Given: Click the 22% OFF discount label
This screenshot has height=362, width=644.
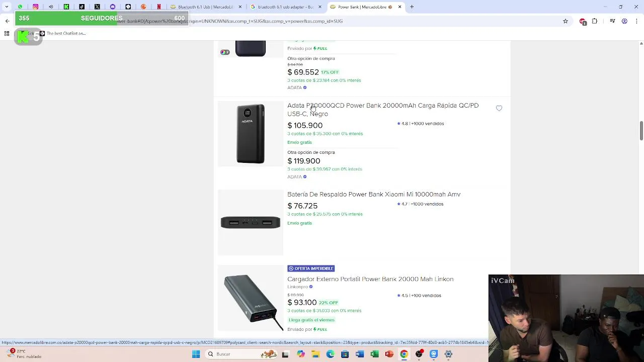Looking at the screenshot, I should [329, 303].
